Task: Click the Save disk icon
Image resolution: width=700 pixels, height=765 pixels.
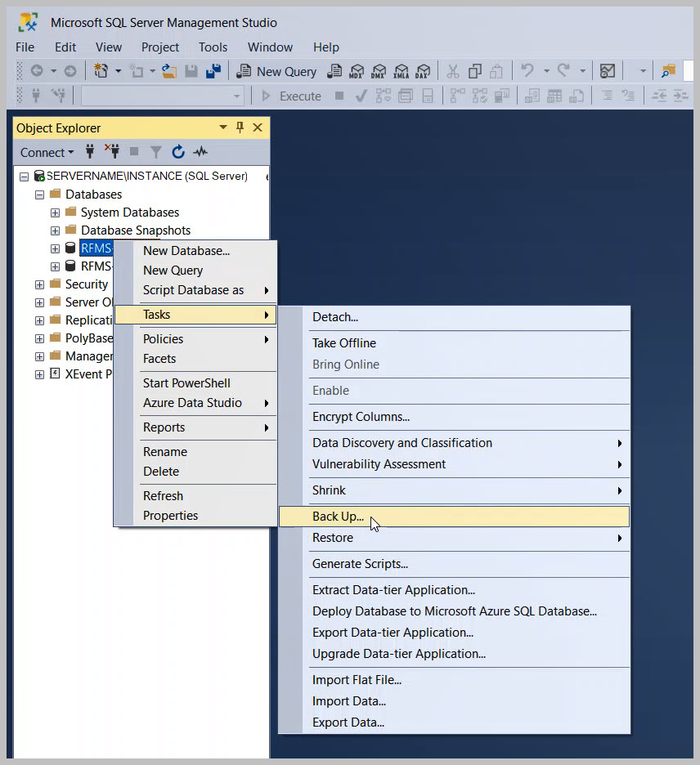Action: click(191, 71)
